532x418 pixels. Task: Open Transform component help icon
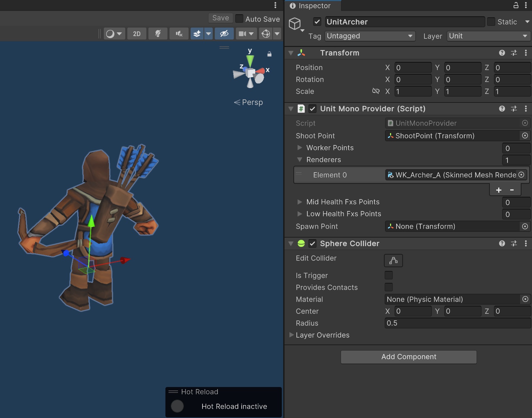tap(502, 53)
